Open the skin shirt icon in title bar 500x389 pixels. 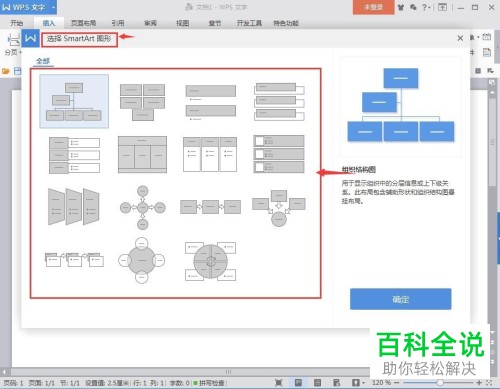pos(401,7)
